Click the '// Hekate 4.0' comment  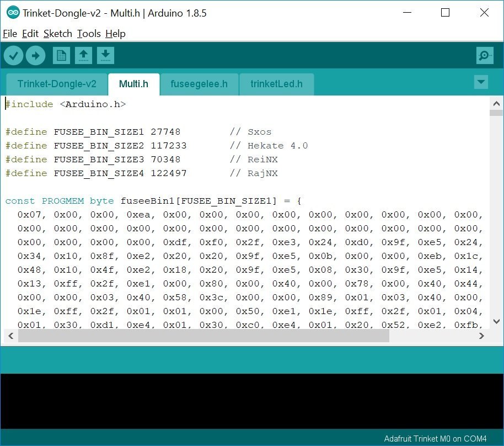coord(269,146)
